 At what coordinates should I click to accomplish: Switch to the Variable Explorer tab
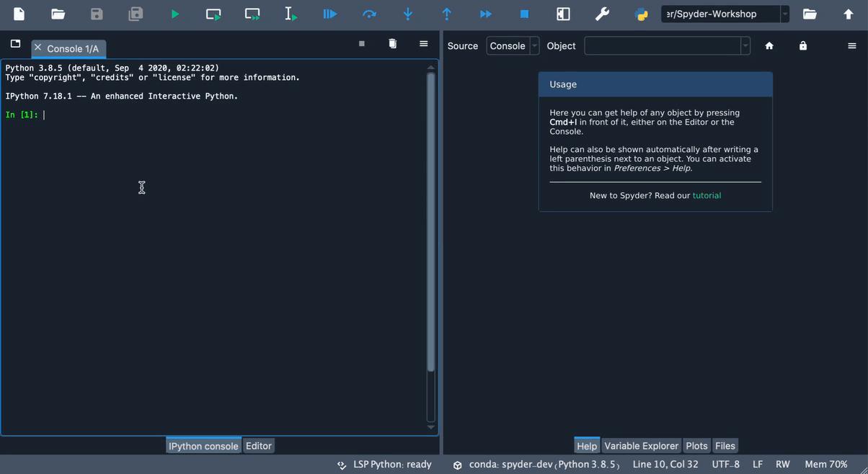click(641, 445)
